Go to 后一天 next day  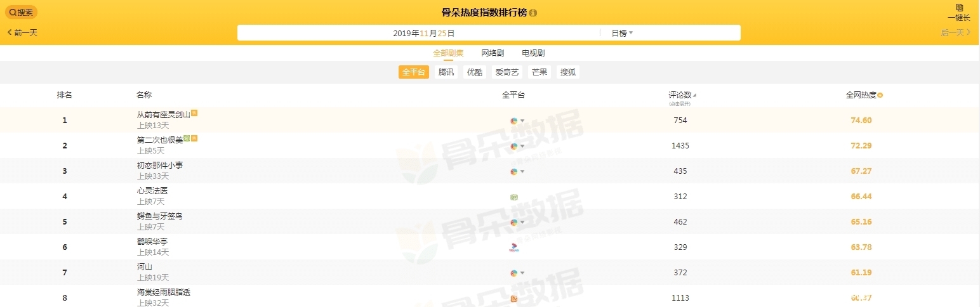click(x=956, y=32)
